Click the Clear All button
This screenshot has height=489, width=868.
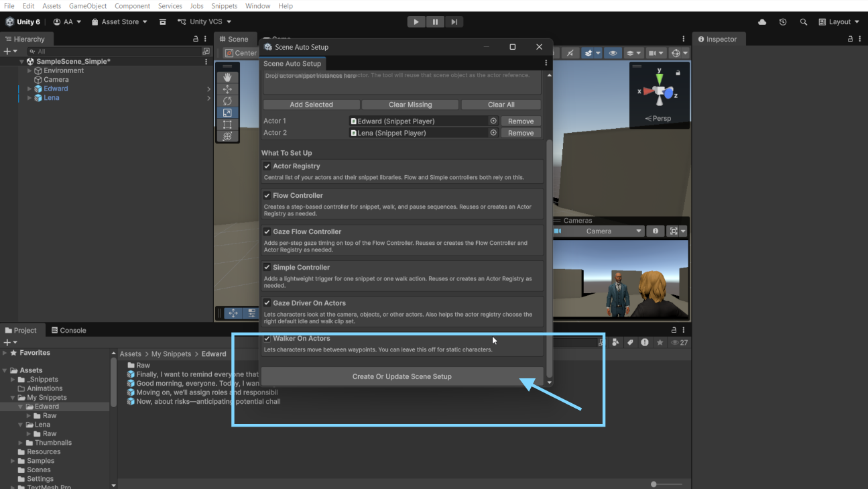pyautogui.click(x=501, y=105)
